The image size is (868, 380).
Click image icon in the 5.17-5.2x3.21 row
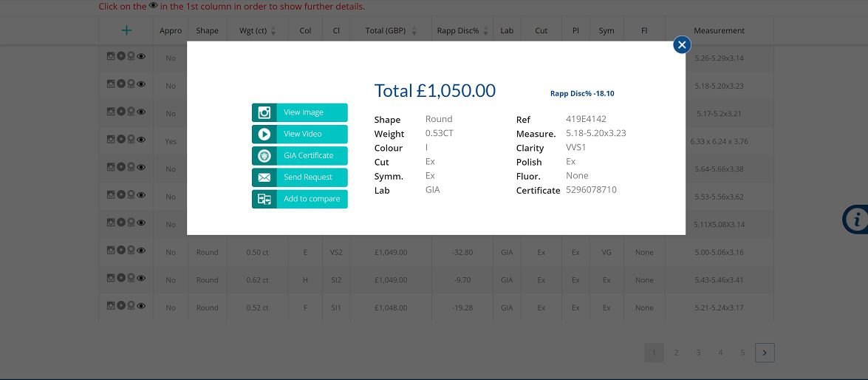click(x=111, y=112)
